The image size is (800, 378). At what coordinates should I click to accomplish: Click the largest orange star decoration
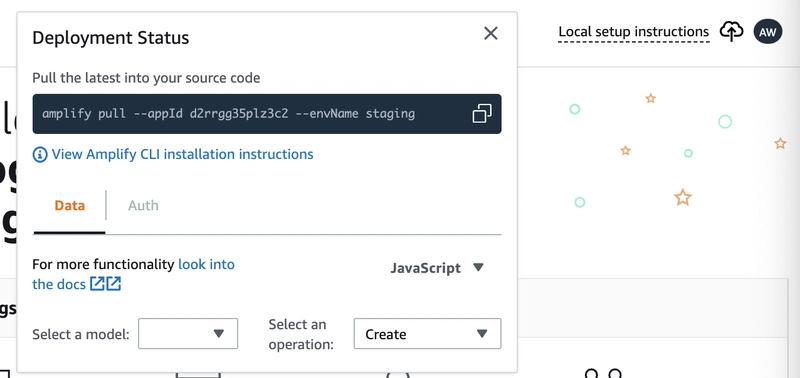(x=683, y=197)
